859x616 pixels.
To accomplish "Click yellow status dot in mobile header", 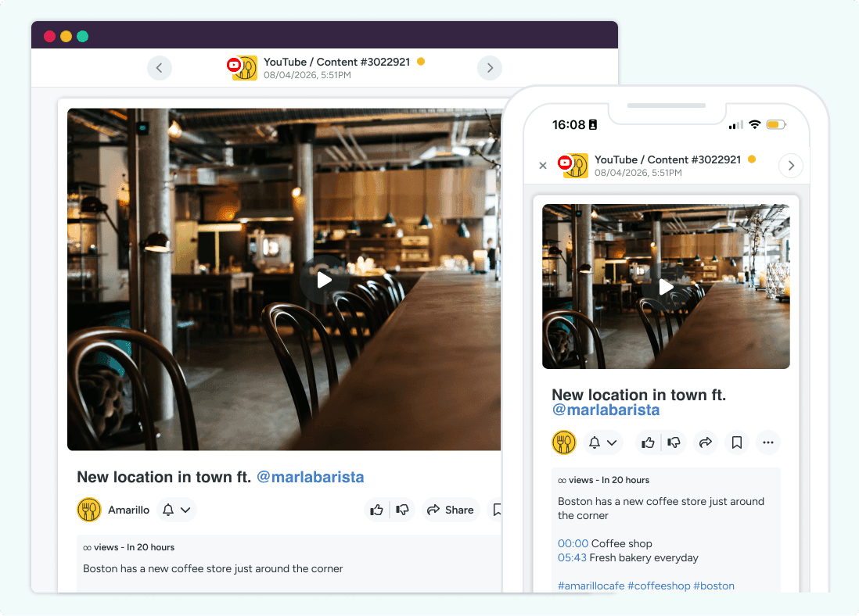I will [x=752, y=159].
